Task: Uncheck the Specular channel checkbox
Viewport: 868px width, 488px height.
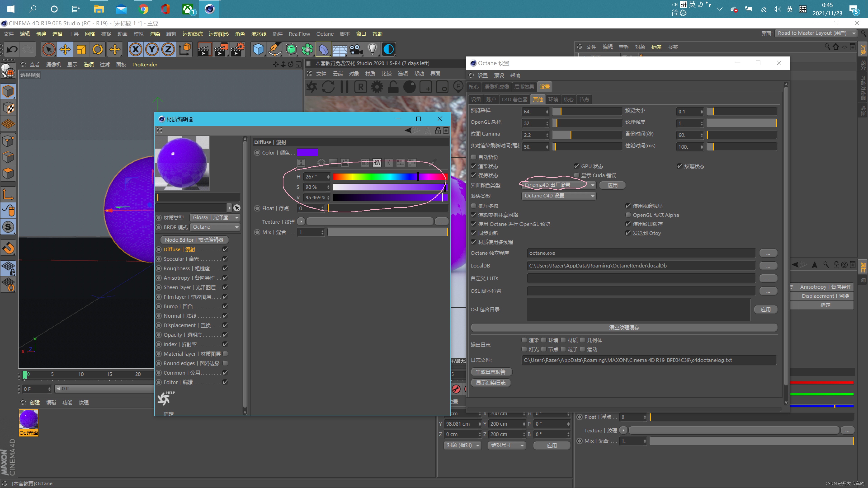Action: [x=225, y=259]
